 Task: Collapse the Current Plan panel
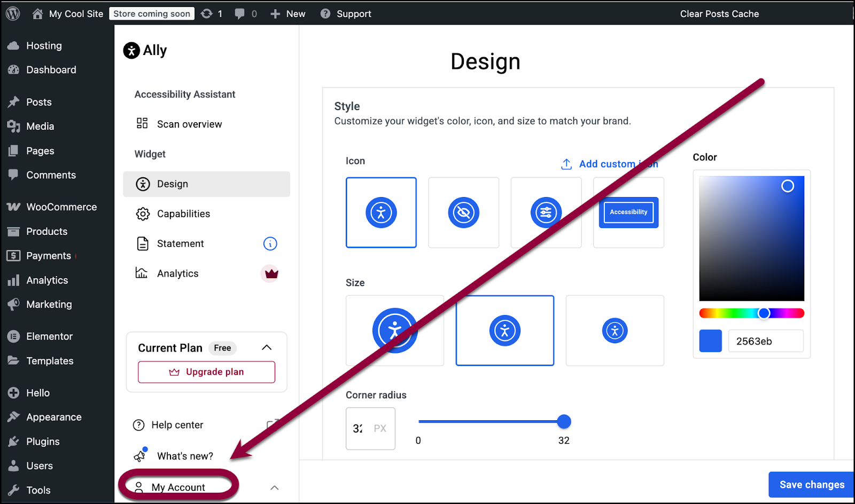point(267,348)
